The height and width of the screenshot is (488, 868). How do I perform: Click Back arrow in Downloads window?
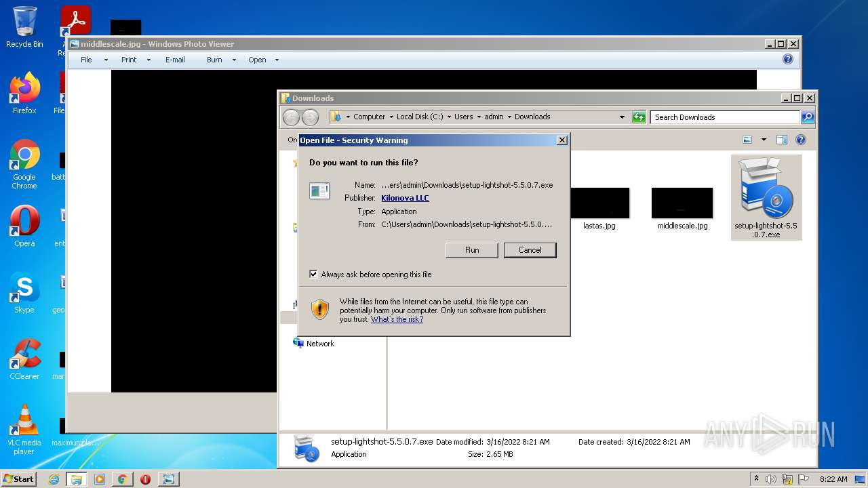pyautogui.click(x=291, y=117)
